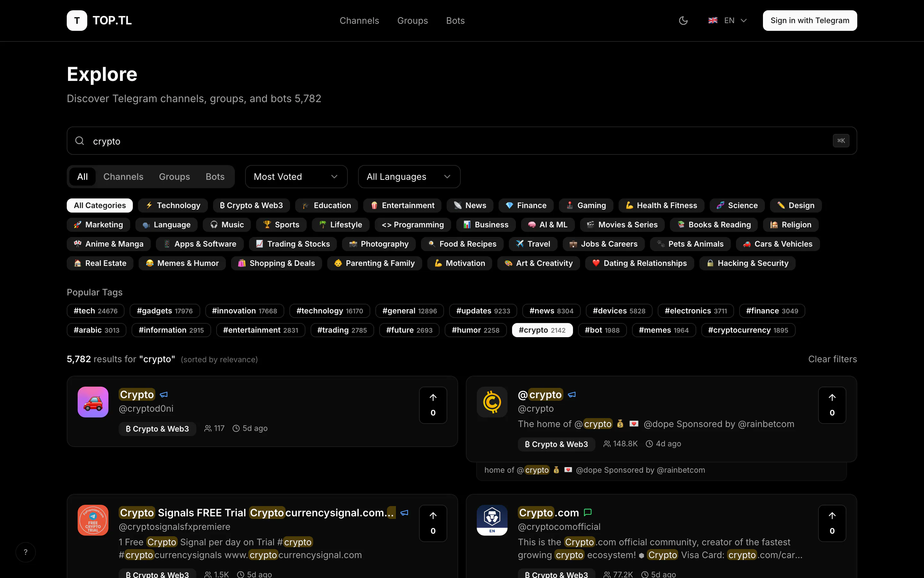Select the #tech popular tag
Image resolution: width=924 pixels, height=578 pixels.
point(96,311)
